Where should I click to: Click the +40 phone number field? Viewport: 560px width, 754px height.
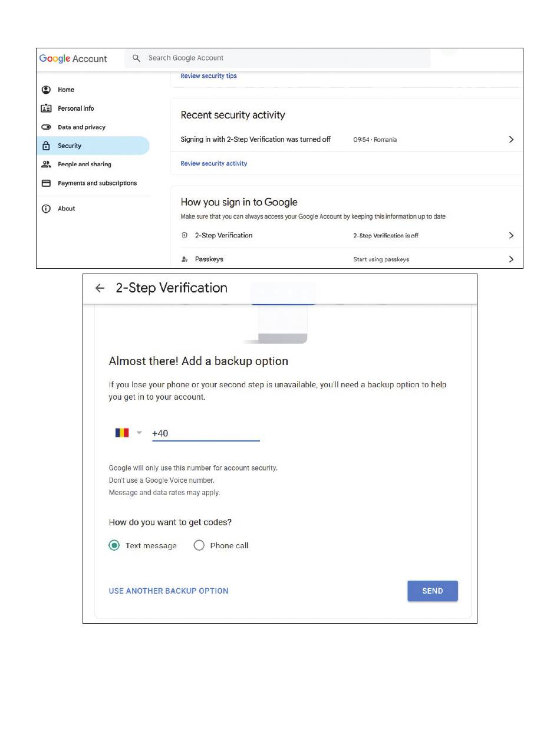point(206,433)
